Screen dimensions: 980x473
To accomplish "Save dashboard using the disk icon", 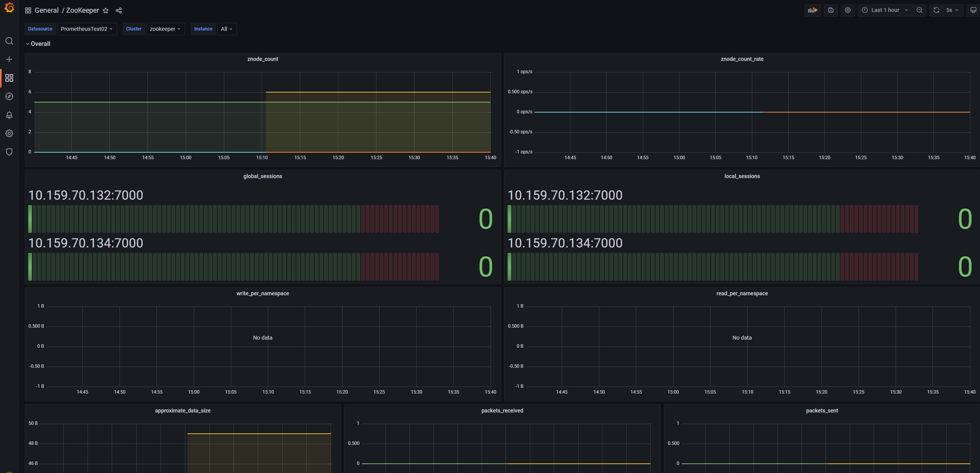I will click(830, 10).
